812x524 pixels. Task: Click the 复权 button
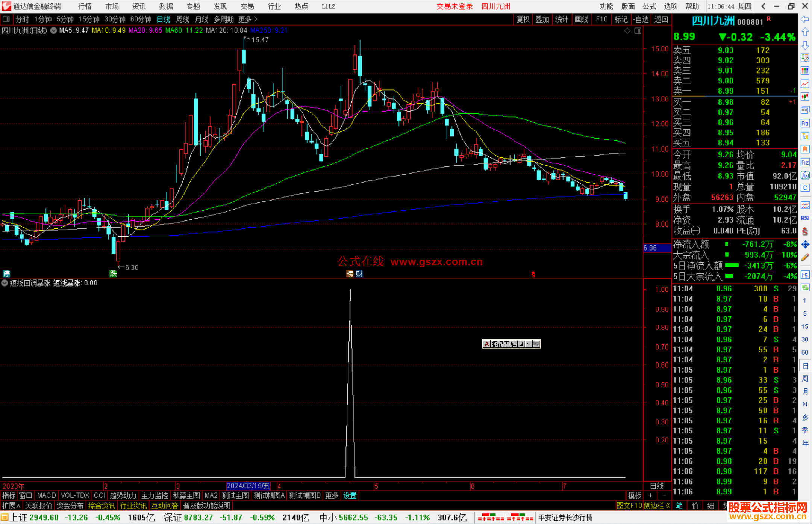coord(523,19)
